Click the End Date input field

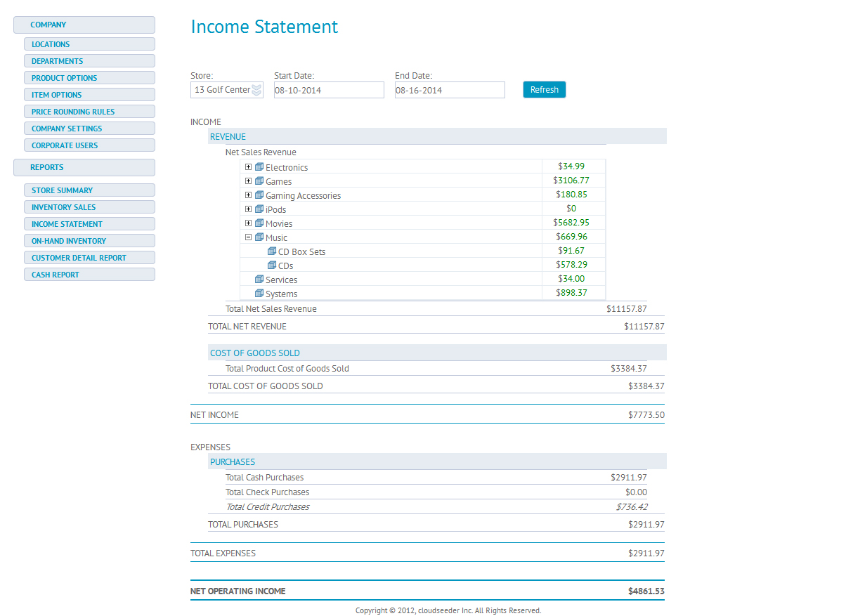[450, 90]
